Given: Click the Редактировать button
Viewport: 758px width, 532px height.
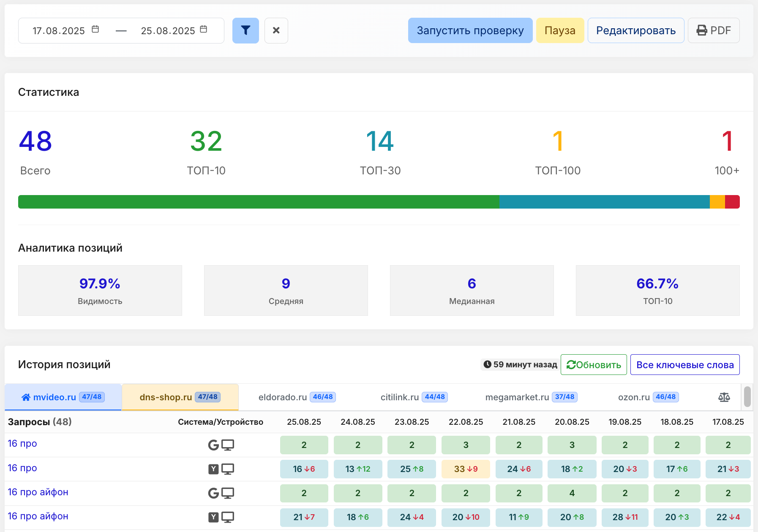Looking at the screenshot, I should tap(635, 30).
